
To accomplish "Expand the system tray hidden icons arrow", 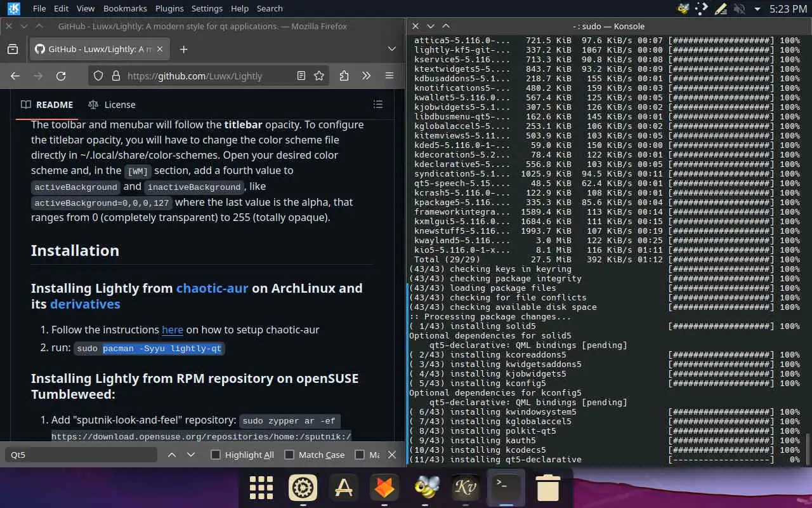I will (757, 9).
